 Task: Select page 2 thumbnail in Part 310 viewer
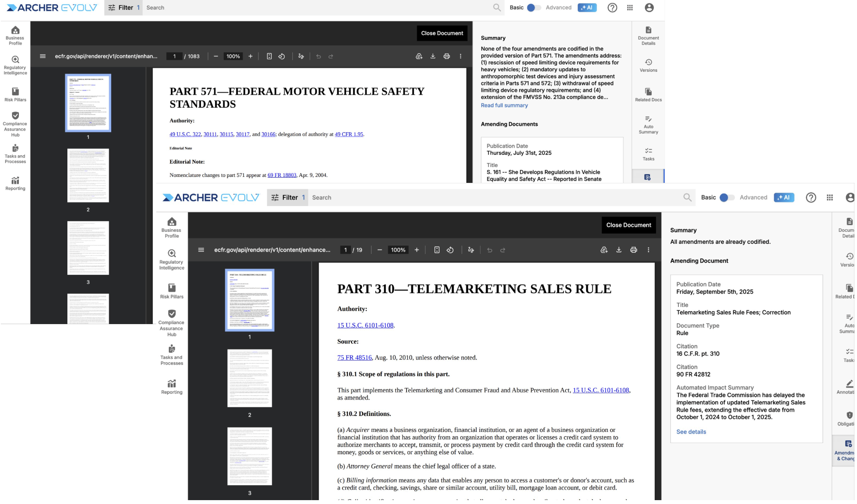(249, 379)
